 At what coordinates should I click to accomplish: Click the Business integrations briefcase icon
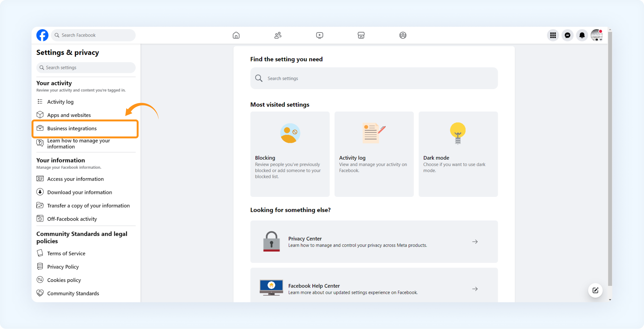[40, 128]
